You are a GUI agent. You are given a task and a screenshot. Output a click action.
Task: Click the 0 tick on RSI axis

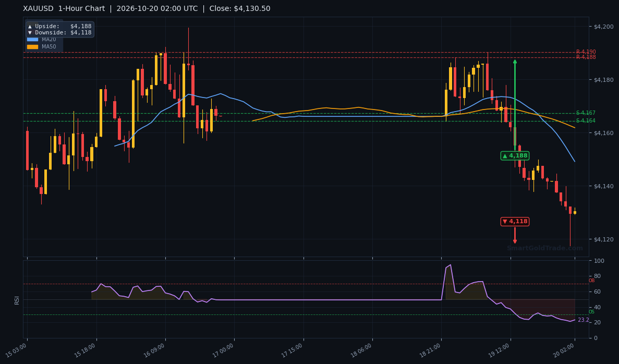point(596,338)
